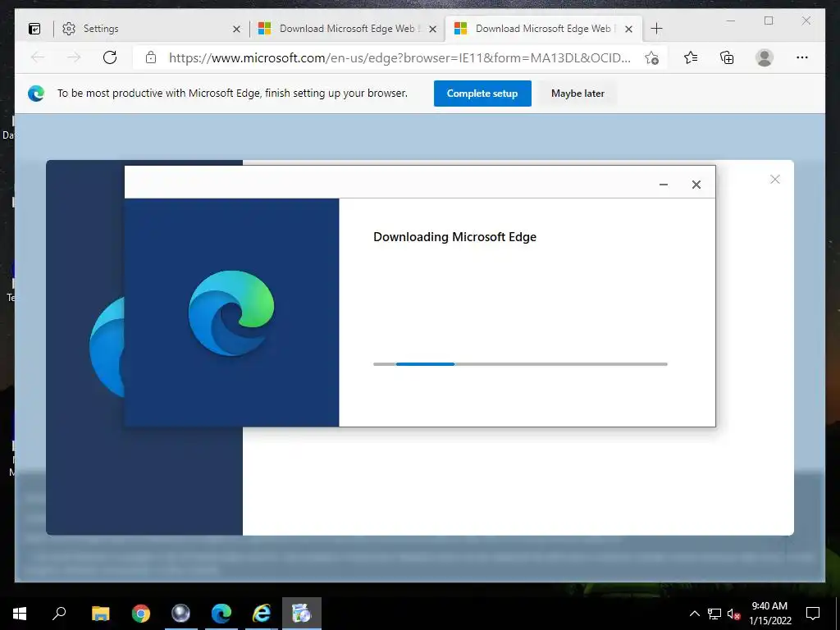Click the Edge logo in installer
840x630 pixels.
[x=231, y=313]
